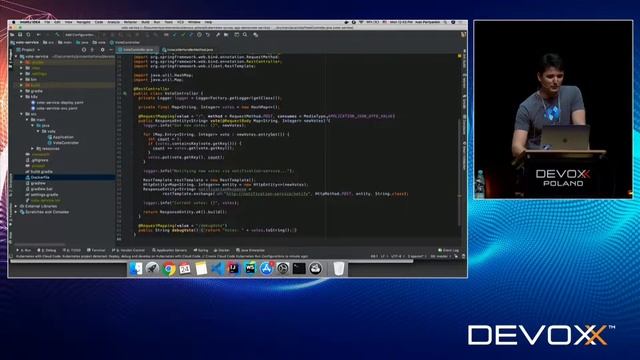Click Project panel horizontal scrollbar
The image size is (640, 360).
40,244
